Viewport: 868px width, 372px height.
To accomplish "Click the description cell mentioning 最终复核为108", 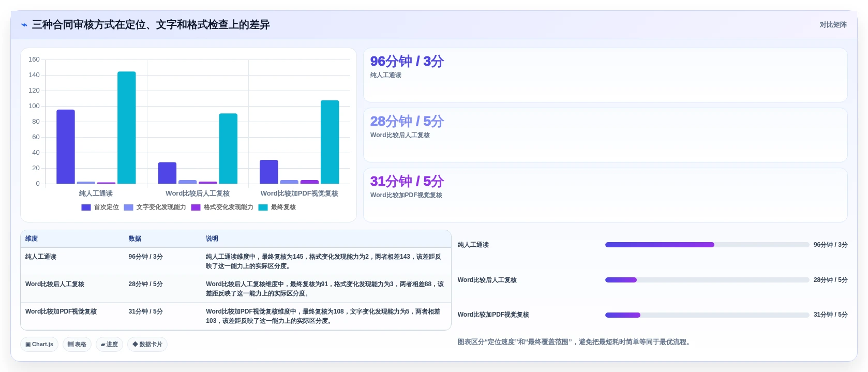I will 326,316.
